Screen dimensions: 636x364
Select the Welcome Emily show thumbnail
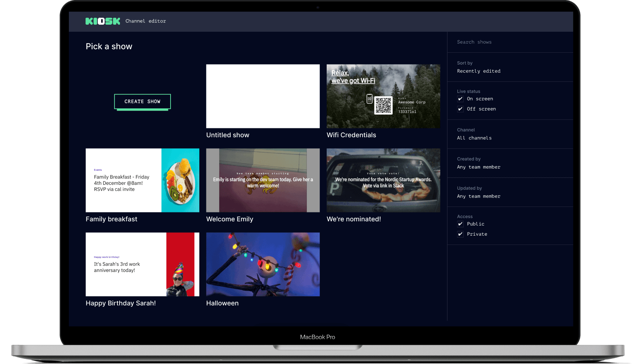(x=263, y=180)
